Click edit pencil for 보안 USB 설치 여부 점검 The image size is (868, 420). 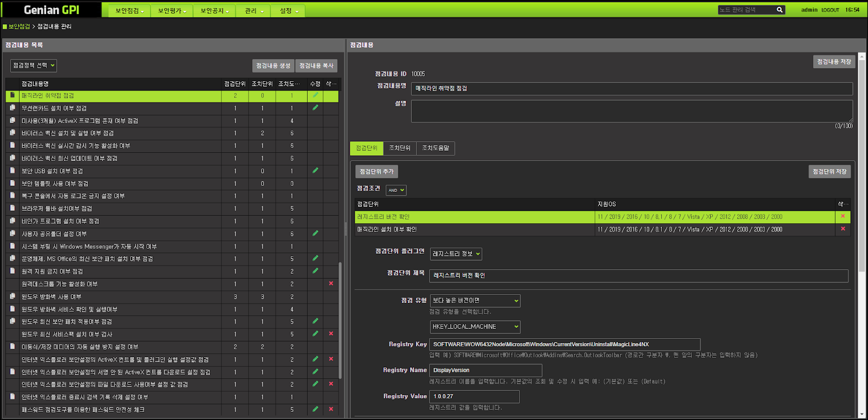(315, 171)
